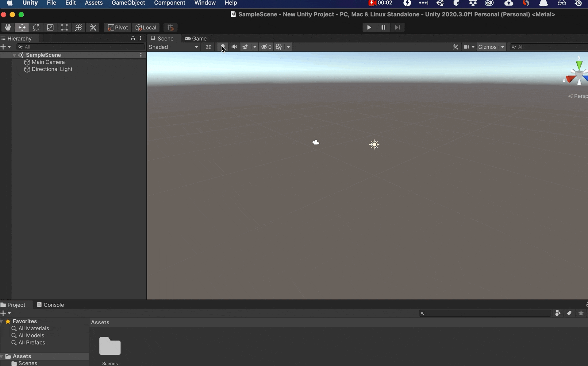This screenshot has width=588, height=366.
Task: Switch to the Game tab
Action: pos(196,38)
